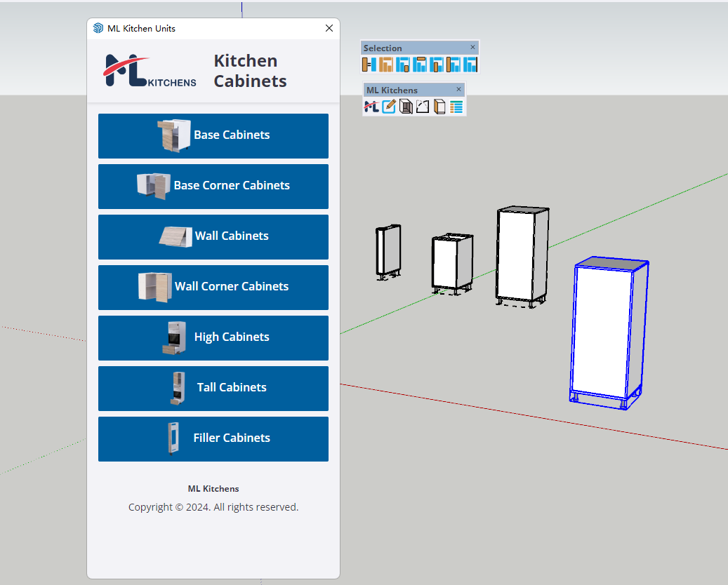Click the ML logo icon in ML Kitchens toolbar
The image size is (728, 585).
[x=371, y=107]
